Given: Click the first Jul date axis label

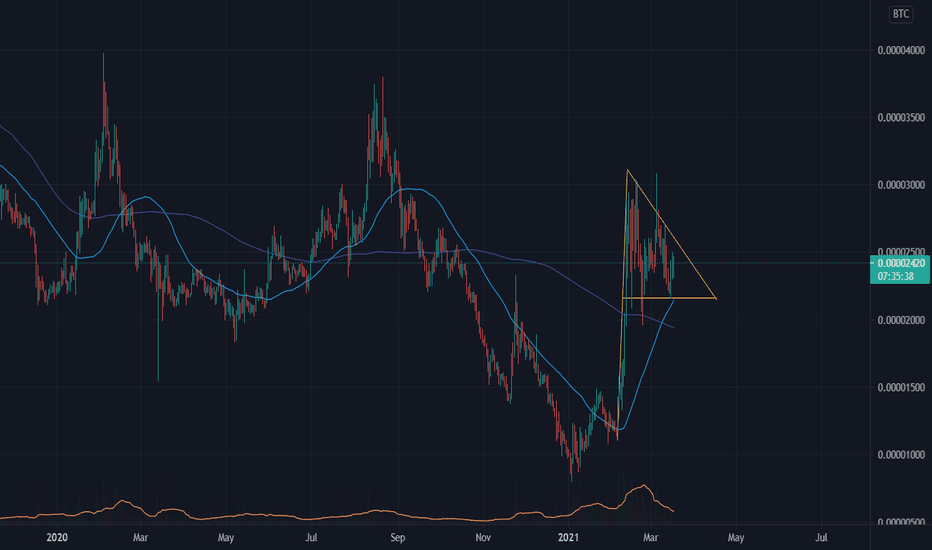Looking at the screenshot, I should click(x=311, y=538).
